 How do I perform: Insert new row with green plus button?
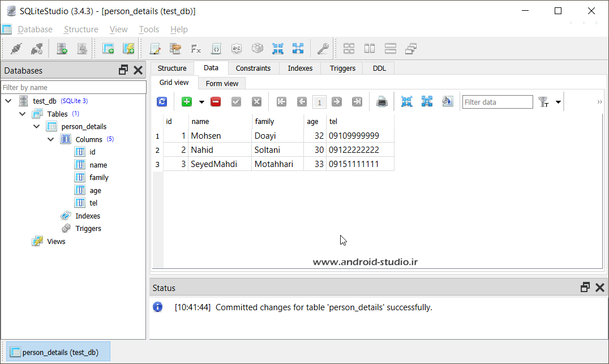click(187, 102)
